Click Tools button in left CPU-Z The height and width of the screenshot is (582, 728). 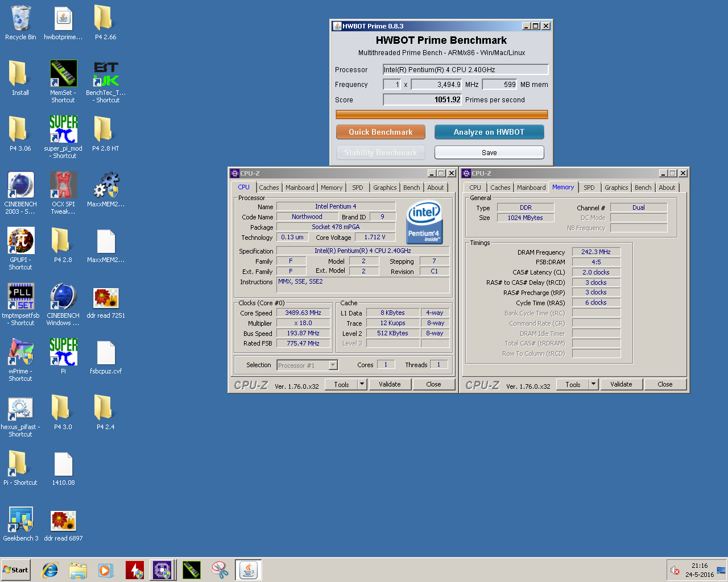[341, 384]
